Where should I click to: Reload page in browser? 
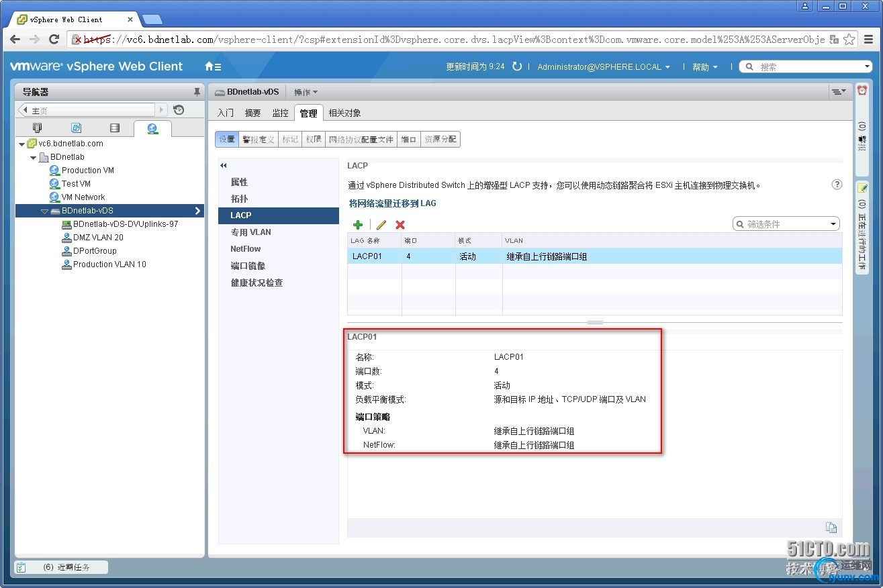click(54, 40)
